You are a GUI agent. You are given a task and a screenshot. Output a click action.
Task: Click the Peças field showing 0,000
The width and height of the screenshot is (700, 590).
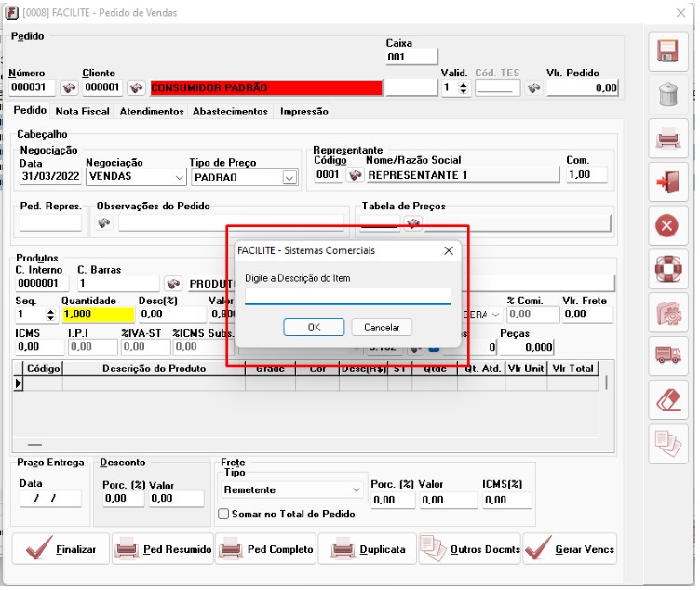coord(527,347)
